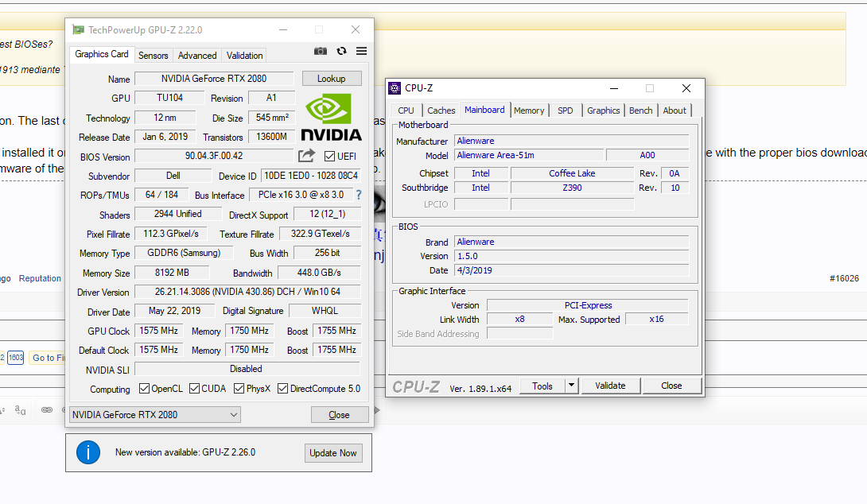The image size is (867, 504).
Task: Click the BIOS Version field 90.04.3F.00.42
Action: click(x=214, y=156)
